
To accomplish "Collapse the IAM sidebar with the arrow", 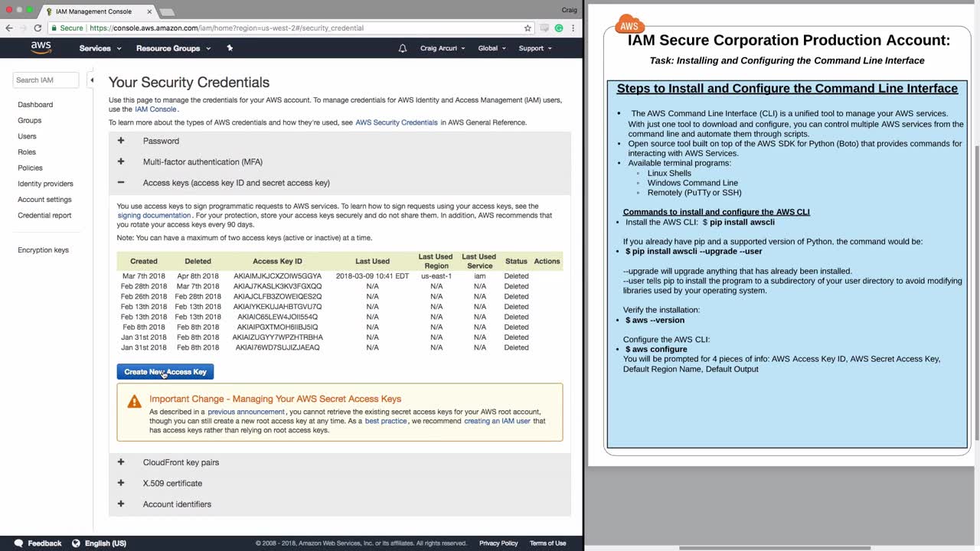I will [x=91, y=80].
